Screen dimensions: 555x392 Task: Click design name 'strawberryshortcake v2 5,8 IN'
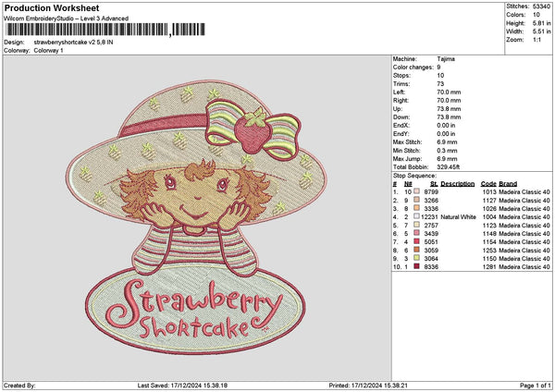click(73, 43)
